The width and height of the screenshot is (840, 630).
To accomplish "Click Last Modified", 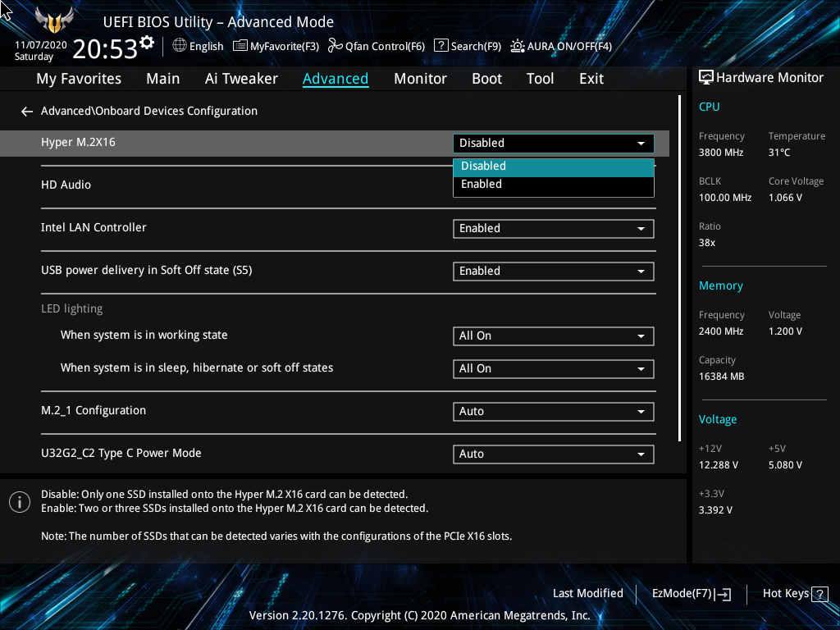I will (587, 594).
